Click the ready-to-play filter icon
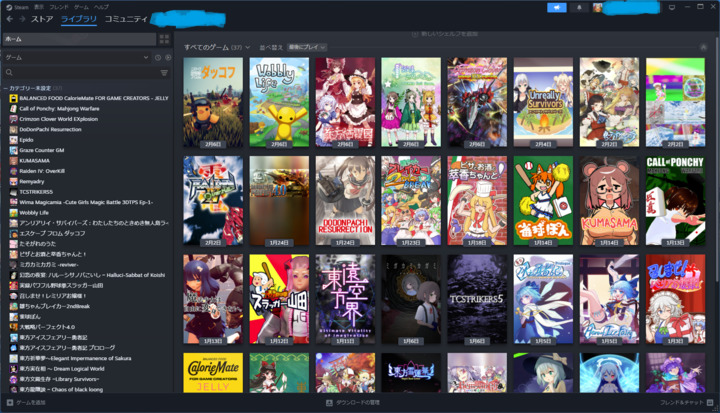Viewport: 720px width, 413px height. [x=166, y=57]
